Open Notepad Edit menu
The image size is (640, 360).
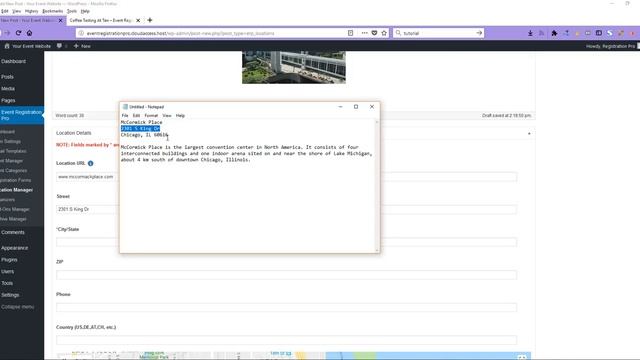pos(136,116)
